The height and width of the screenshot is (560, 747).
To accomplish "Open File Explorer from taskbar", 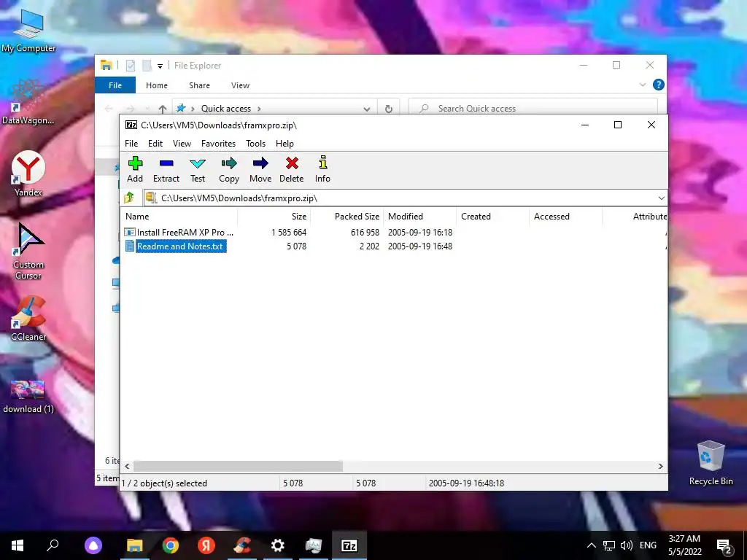I will (134, 545).
